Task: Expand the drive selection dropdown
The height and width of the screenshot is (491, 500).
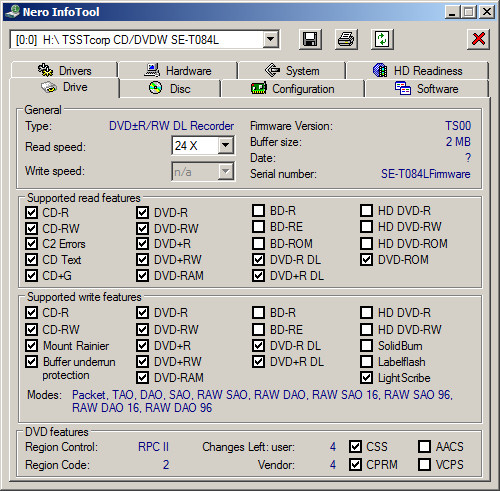Action: pos(271,40)
